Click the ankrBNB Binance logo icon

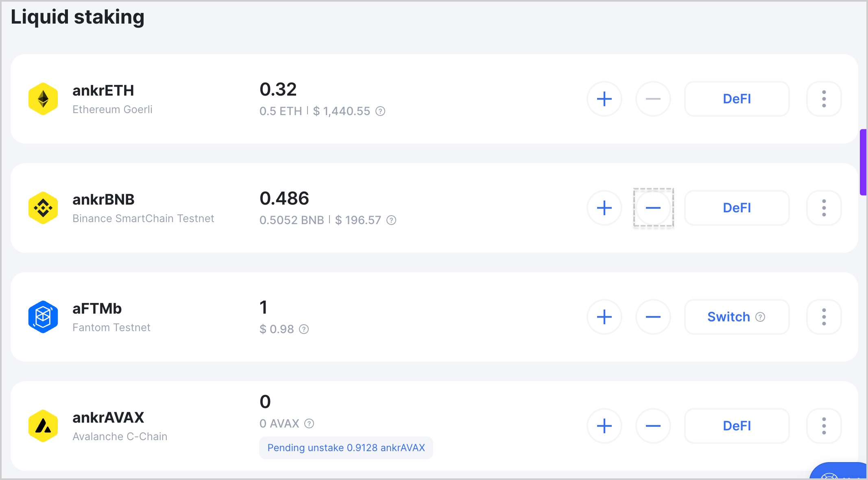44,207
